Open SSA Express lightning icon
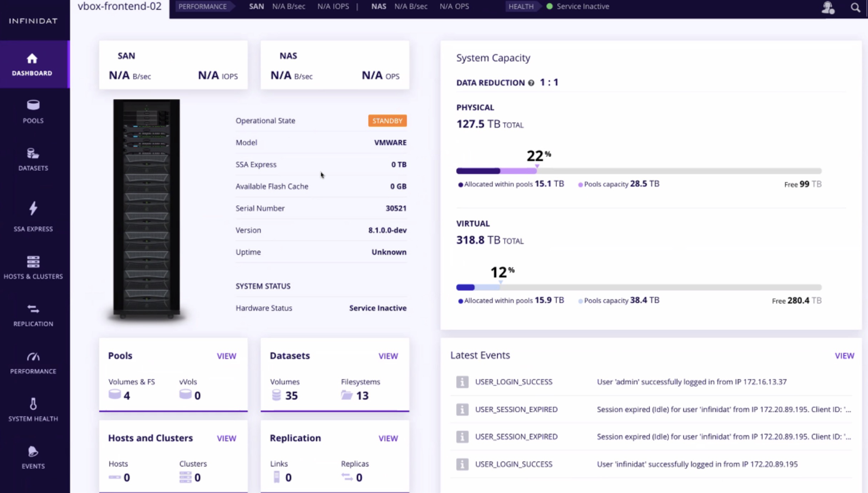This screenshot has height=493, width=868. 33,208
